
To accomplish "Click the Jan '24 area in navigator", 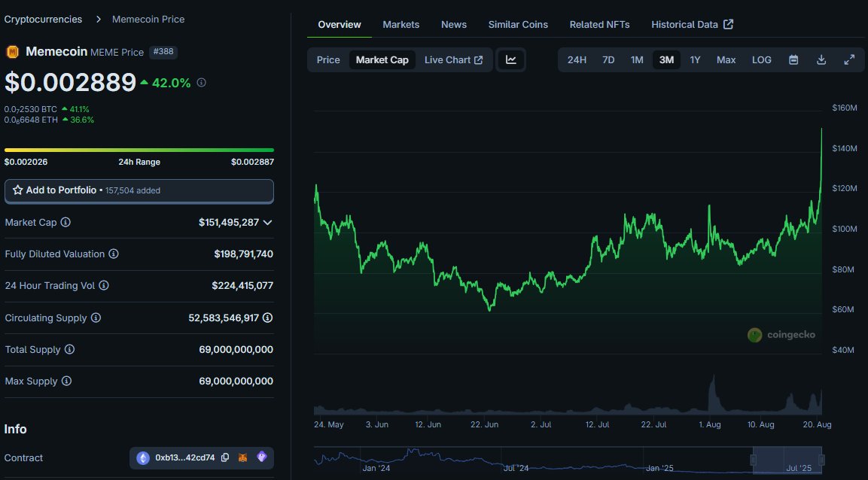I will pos(376,468).
